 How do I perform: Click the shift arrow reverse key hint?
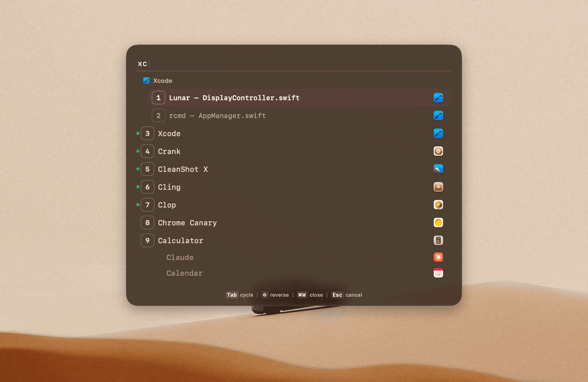click(x=265, y=295)
